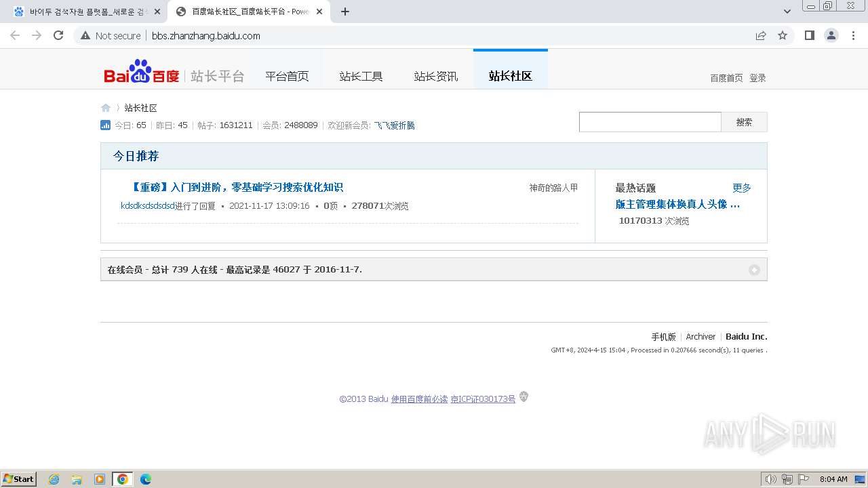Open Internet Explorer from taskbar

(x=54, y=479)
